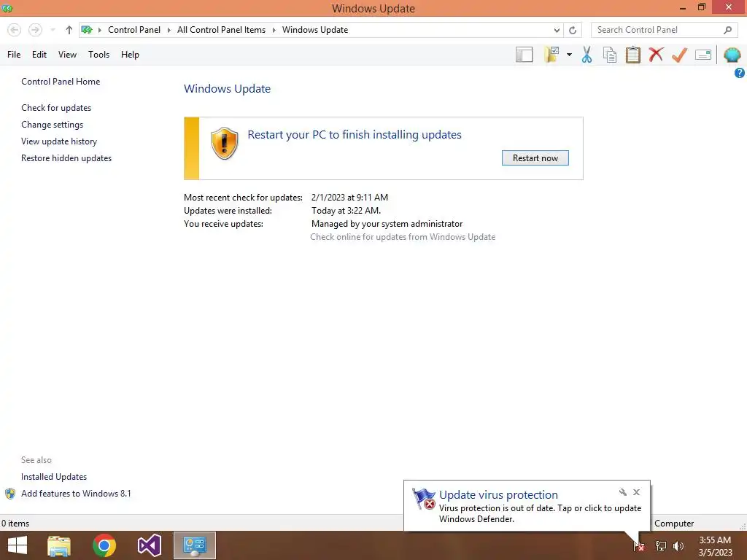Open Change settings

coord(52,124)
